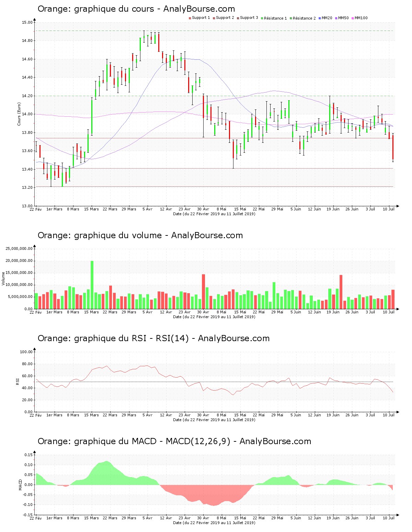The image size is (412, 532).
Task: Click the date range caption under the RSI chart
Action: click(214, 420)
